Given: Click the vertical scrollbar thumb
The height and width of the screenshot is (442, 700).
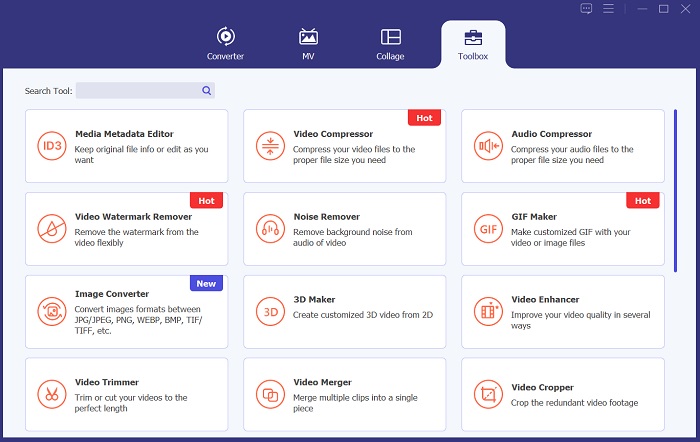Looking at the screenshot, I should 675,191.
